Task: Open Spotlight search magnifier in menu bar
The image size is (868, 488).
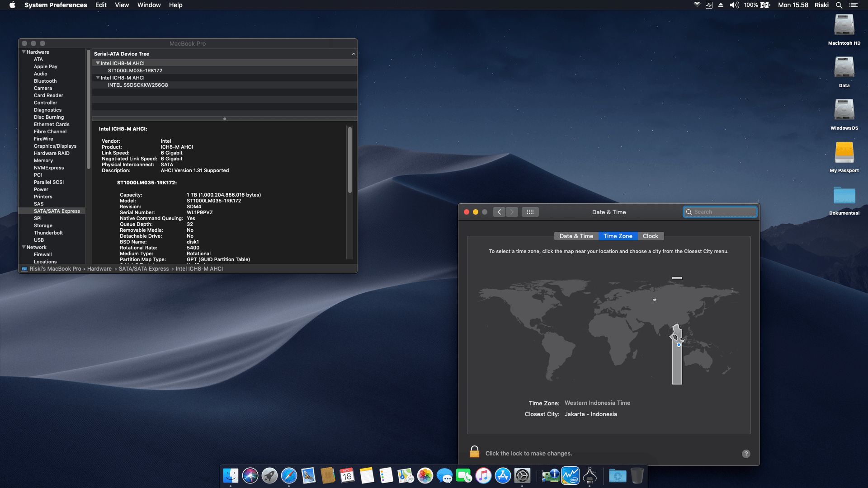Action: click(x=839, y=5)
